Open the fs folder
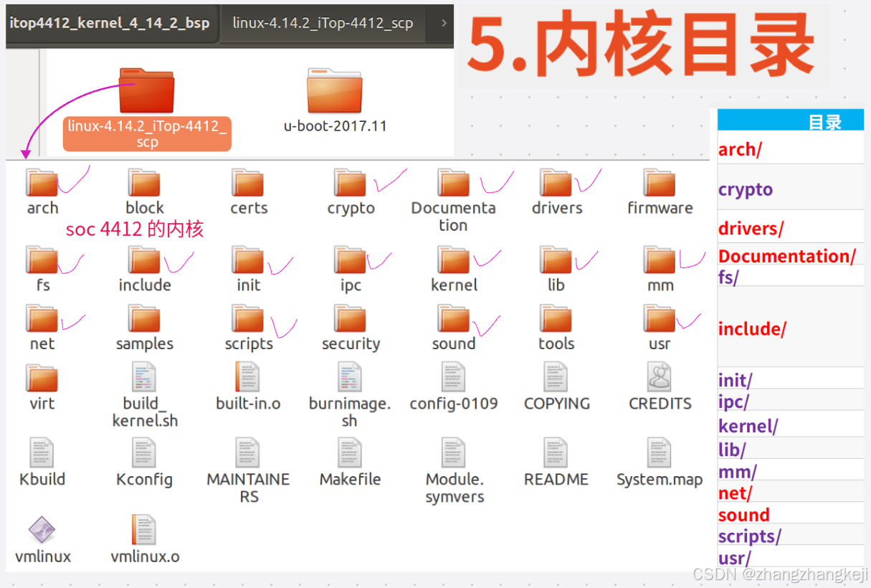871x588 pixels. pyautogui.click(x=42, y=260)
